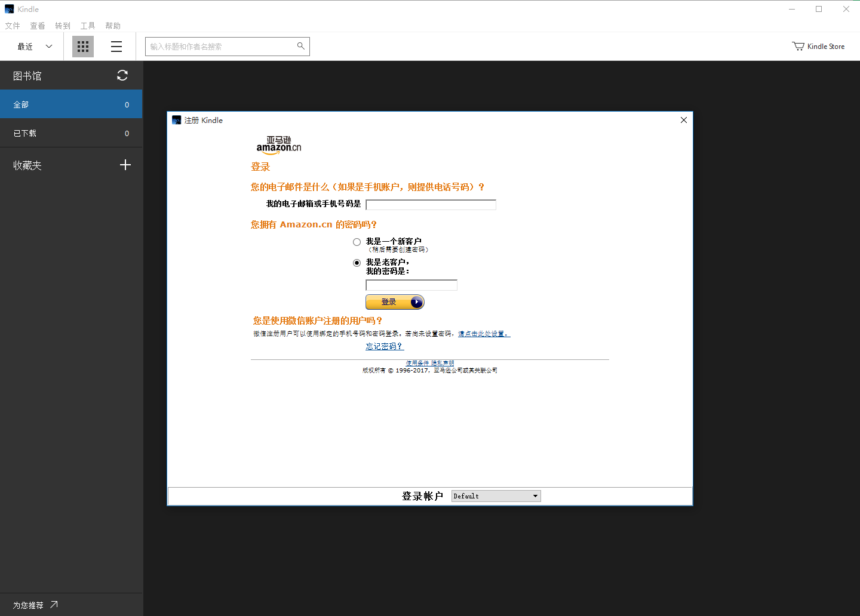
Task: Switch to grid view layout
Action: [83, 47]
